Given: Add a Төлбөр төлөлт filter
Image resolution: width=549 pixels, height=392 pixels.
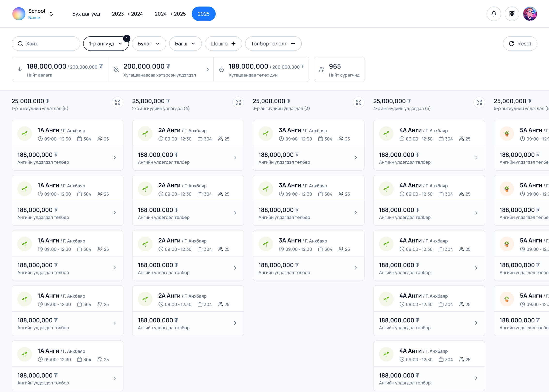Looking at the screenshot, I should pos(273,44).
